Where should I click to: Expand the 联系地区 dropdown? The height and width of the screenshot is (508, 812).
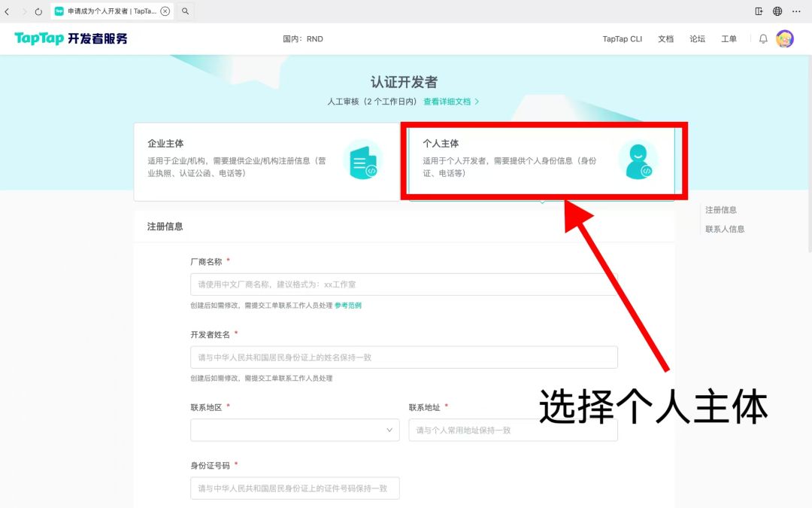click(295, 430)
